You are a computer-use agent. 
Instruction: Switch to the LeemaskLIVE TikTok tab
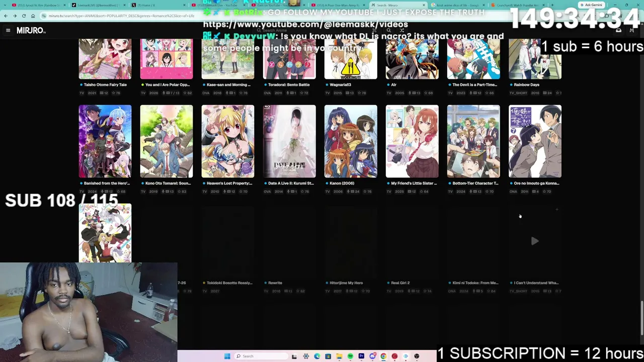[x=98, y=5]
